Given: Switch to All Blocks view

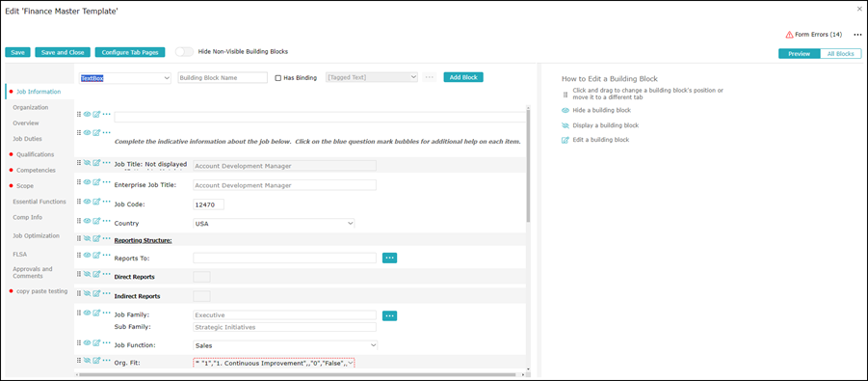Looking at the screenshot, I should 840,54.
